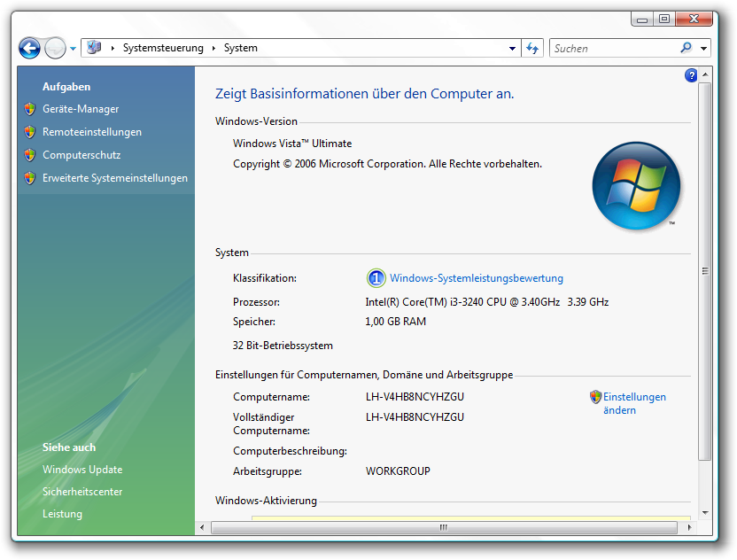Viewport: 737px width, 560px height.
Task: Click in the Suchen search field
Action: tap(611, 49)
